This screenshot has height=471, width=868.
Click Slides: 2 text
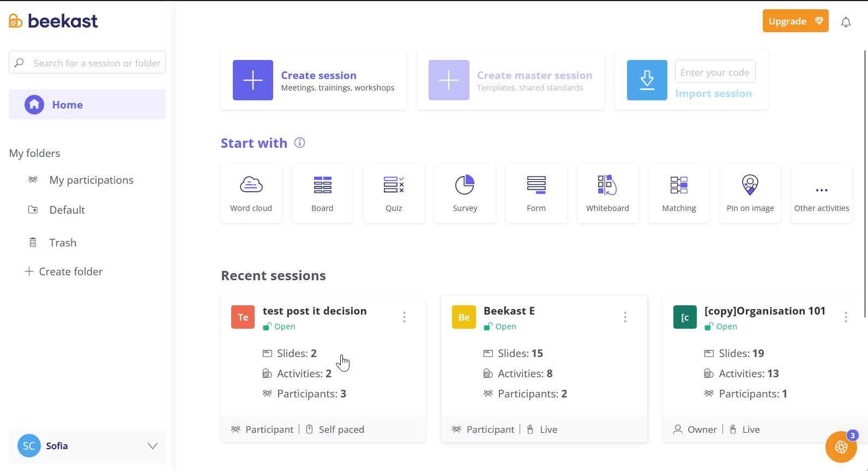click(x=297, y=353)
